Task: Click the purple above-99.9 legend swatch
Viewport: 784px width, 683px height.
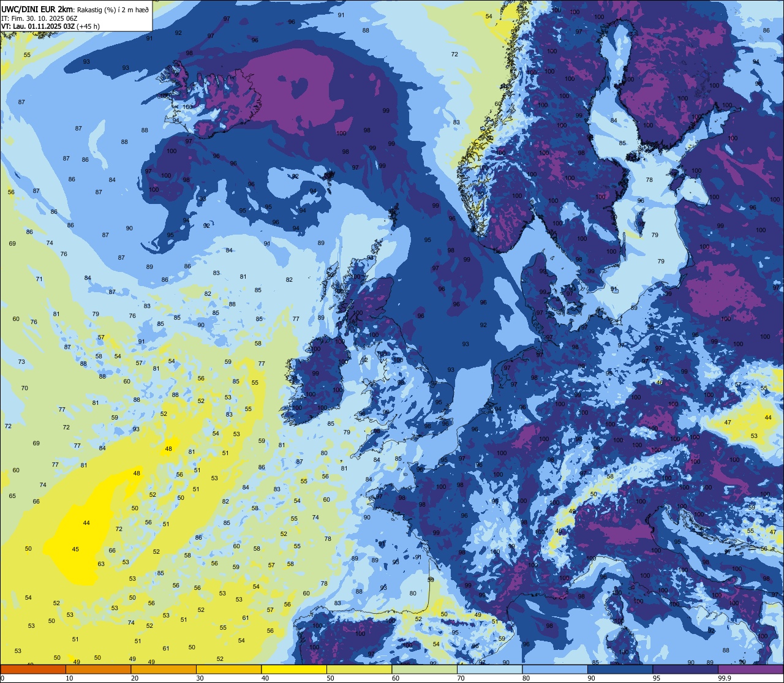Action: (750, 669)
